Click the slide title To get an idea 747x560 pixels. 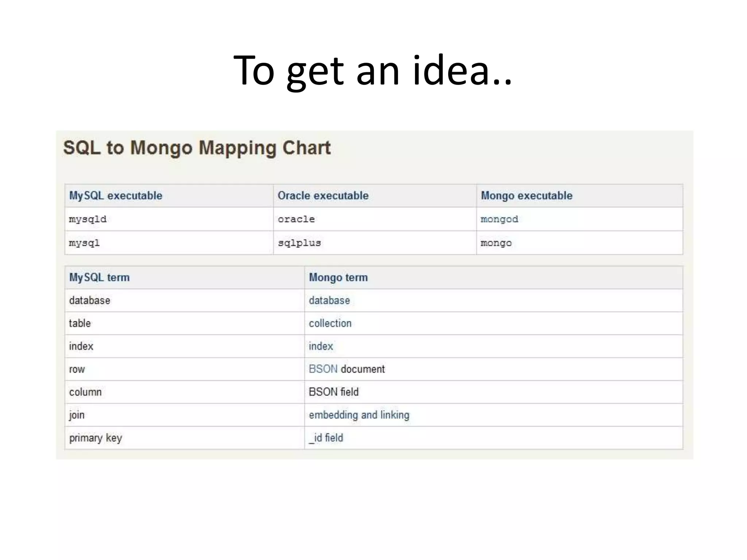pyautogui.click(x=373, y=70)
